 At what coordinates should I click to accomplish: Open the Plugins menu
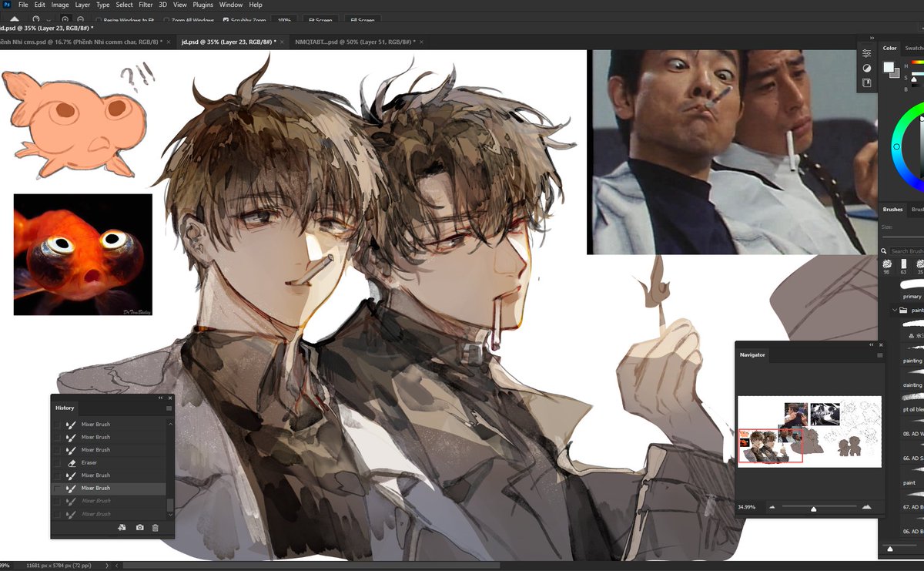(203, 5)
